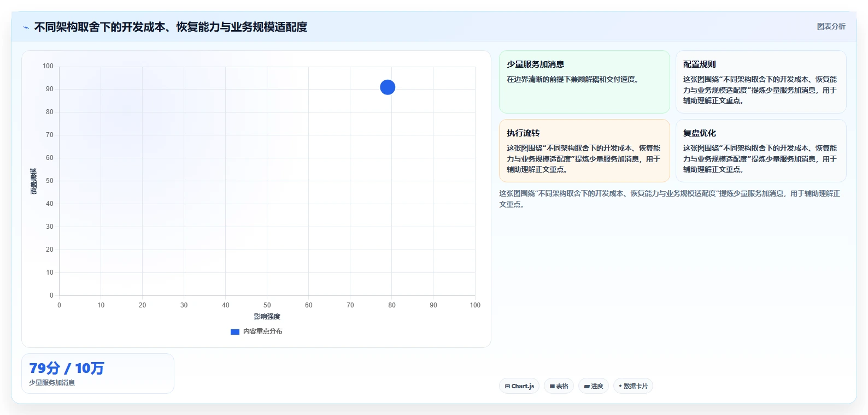The image size is (868, 415).
Task: Click the 覆盖规模 y-axis title
Action: tap(33, 181)
